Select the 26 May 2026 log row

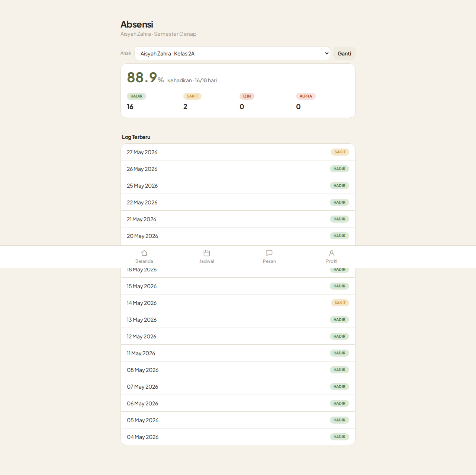pyautogui.click(x=238, y=169)
